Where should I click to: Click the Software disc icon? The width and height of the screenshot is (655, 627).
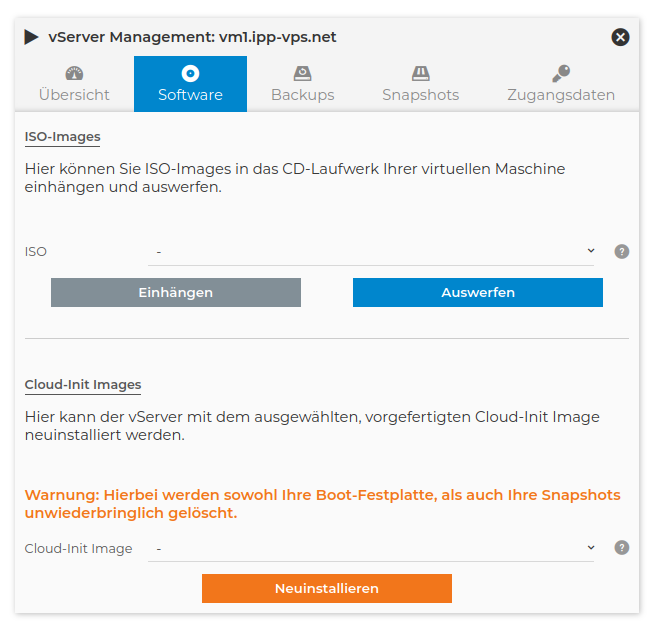[190, 74]
